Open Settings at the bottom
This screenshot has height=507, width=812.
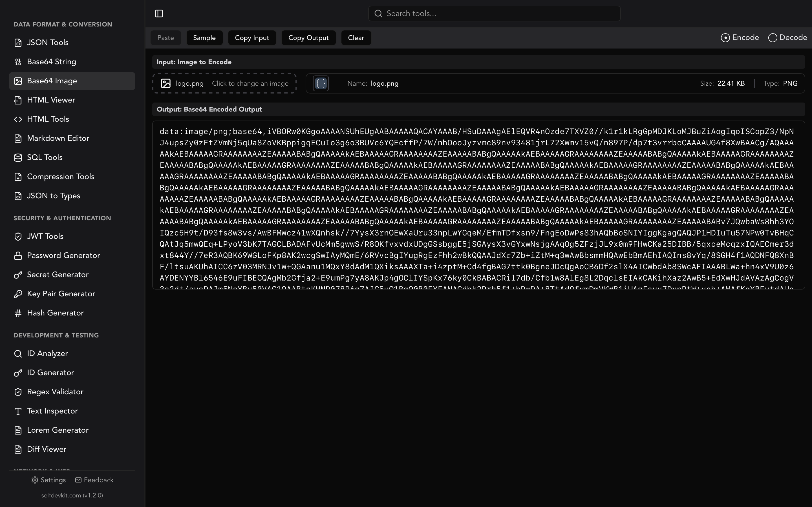point(48,480)
